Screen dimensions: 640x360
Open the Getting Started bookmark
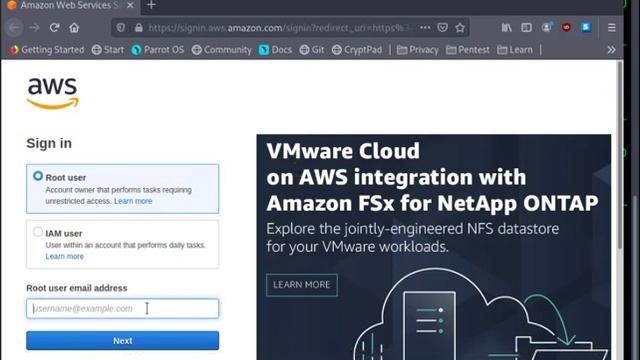(x=47, y=50)
